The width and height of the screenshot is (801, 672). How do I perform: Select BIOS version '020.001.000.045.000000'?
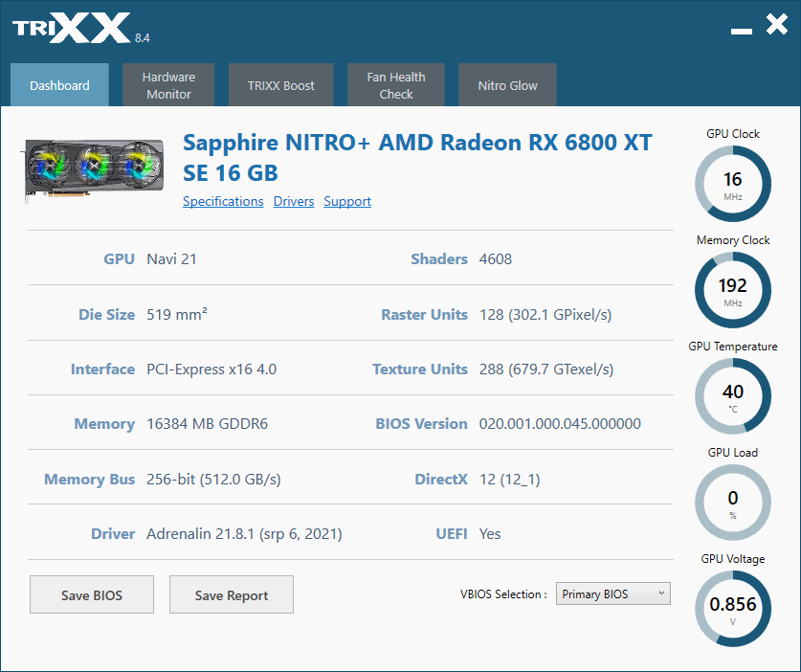[x=560, y=424]
